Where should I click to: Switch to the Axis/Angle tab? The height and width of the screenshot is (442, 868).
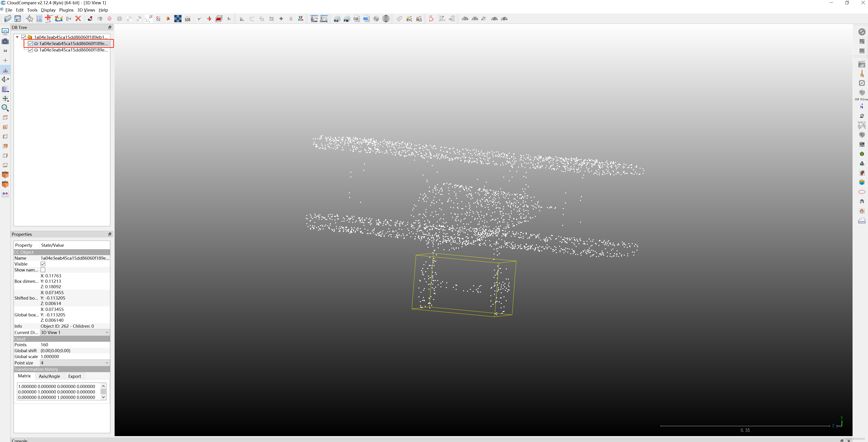point(49,376)
